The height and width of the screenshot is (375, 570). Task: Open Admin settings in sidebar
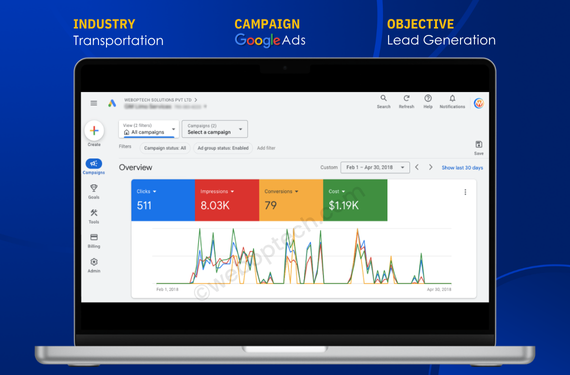pyautogui.click(x=94, y=265)
